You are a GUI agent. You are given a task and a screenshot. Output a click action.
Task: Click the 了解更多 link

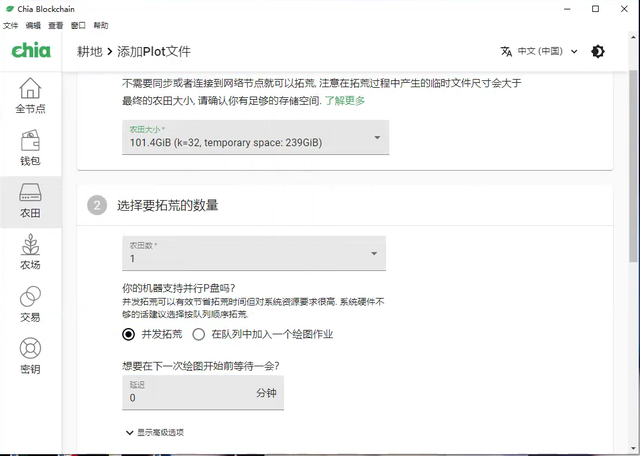(345, 100)
